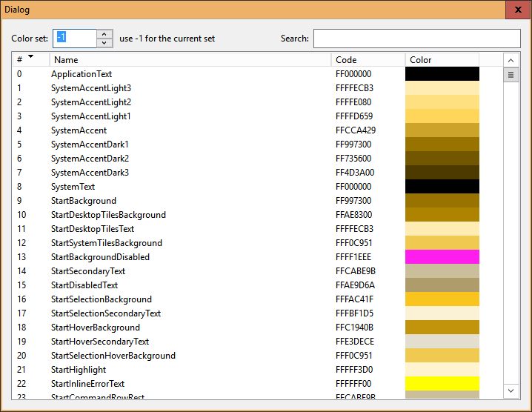The height and width of the screenshot is (412, 532).
Task: Focus the Search text box
Action: click(x=416, y=39)
